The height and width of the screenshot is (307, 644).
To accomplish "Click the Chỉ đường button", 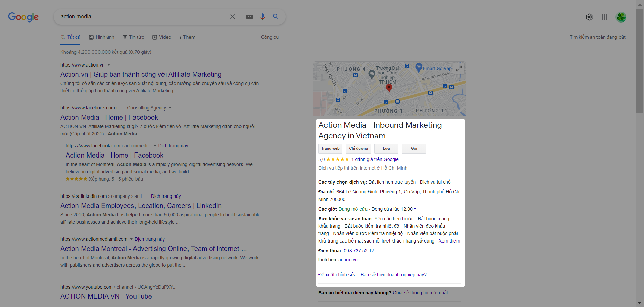I will click(358, 148).
